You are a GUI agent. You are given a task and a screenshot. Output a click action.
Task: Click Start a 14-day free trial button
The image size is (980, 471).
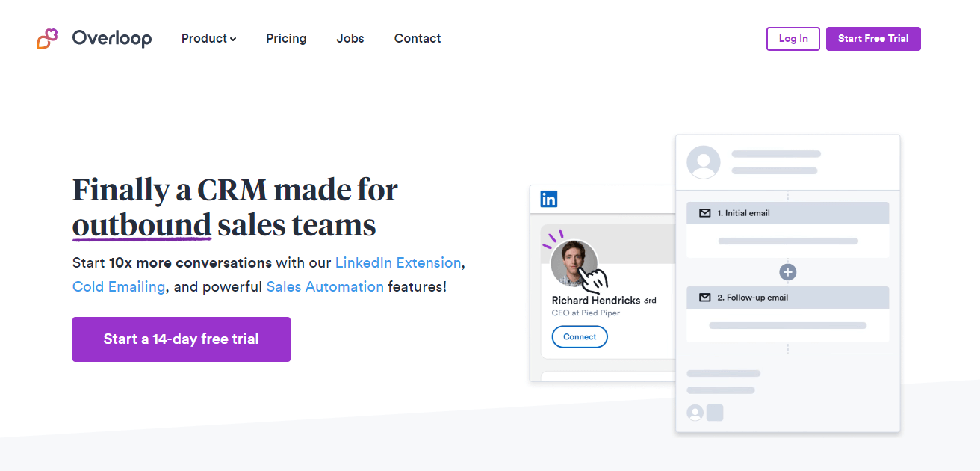182,339
